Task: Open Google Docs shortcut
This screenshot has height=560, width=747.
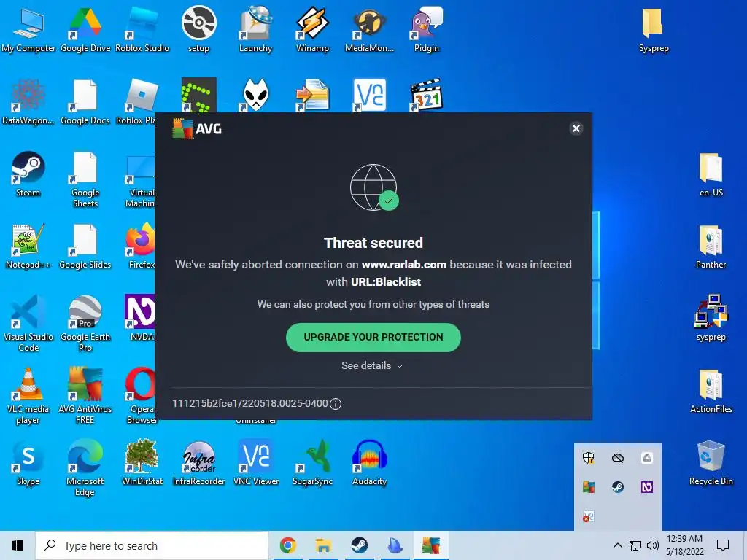Action: click(x=85, y=102)
